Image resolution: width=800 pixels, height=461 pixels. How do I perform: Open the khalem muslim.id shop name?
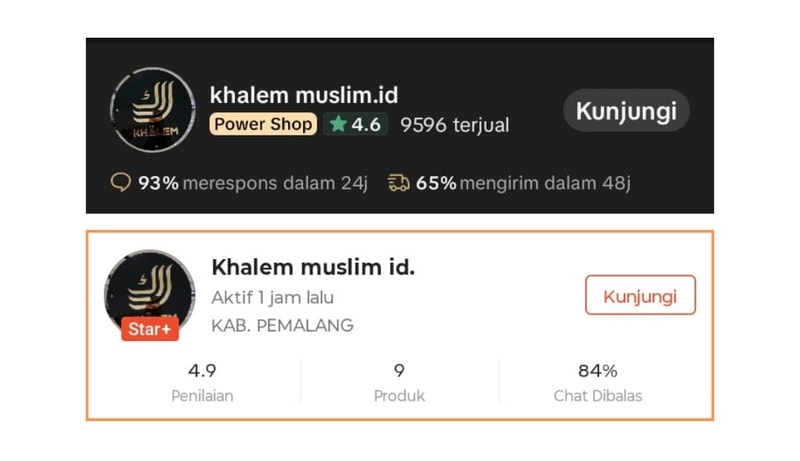click(x=304, y=95)
